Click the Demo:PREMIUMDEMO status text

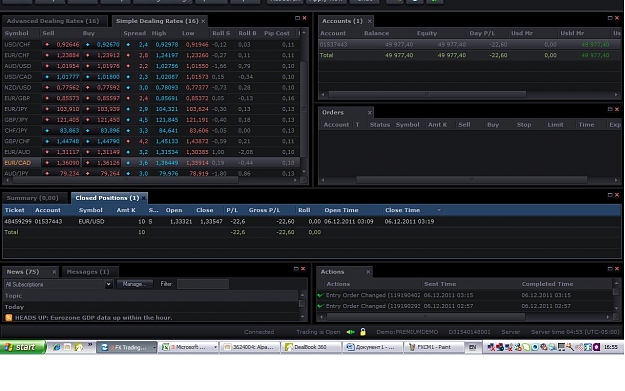pos(407,332)
